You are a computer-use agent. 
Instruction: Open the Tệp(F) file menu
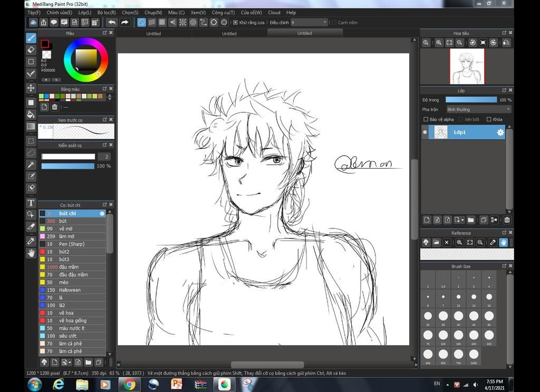click(x=34, y=13)
